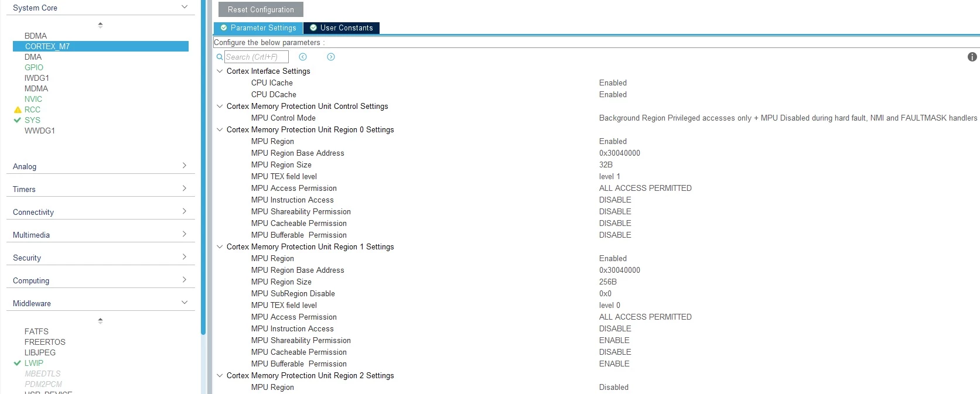
Task: Collapse the System Core category
Action: pyautogui.click(x=185, y=7)
